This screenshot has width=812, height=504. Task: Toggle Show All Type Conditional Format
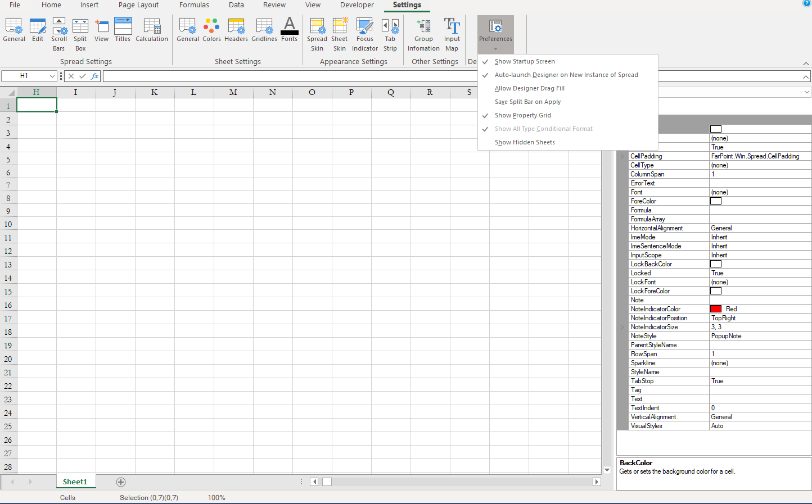point(568,129)
